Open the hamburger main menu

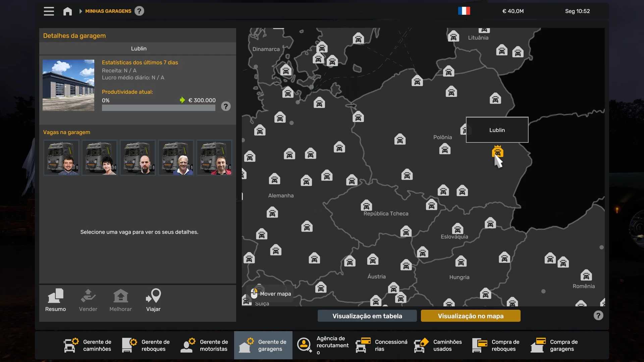coord(49,11)
